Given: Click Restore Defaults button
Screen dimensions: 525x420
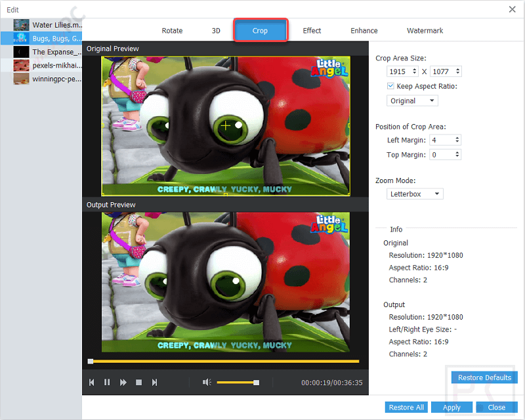Looking at the screenshot, I should (484, 377).
